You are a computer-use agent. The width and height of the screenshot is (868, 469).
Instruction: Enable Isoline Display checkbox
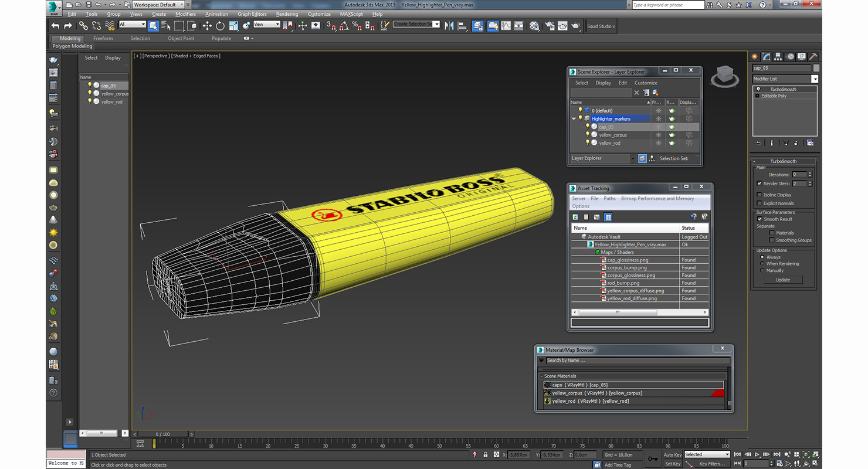click(x=759, y=195)
